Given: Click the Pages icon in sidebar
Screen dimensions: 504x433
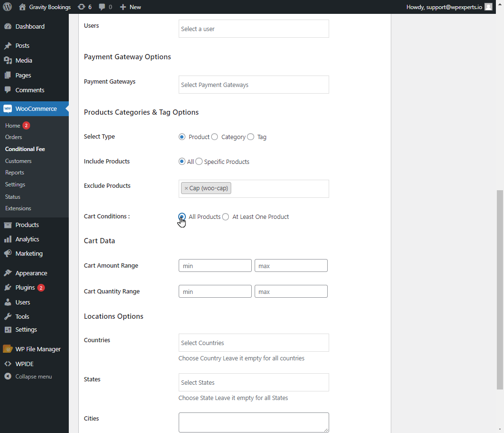Looking at the screenshot, I should [x=8, y=75].
